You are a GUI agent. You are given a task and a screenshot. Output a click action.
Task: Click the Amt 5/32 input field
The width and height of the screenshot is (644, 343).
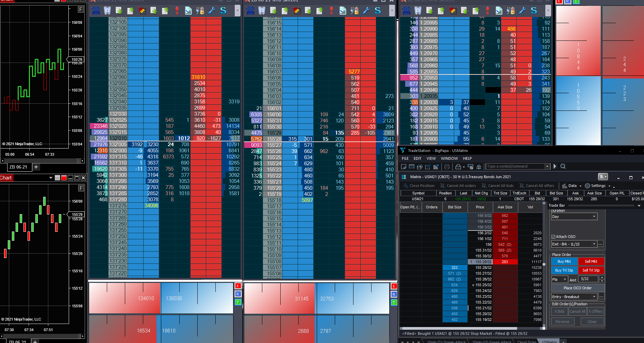pos(589,279)
